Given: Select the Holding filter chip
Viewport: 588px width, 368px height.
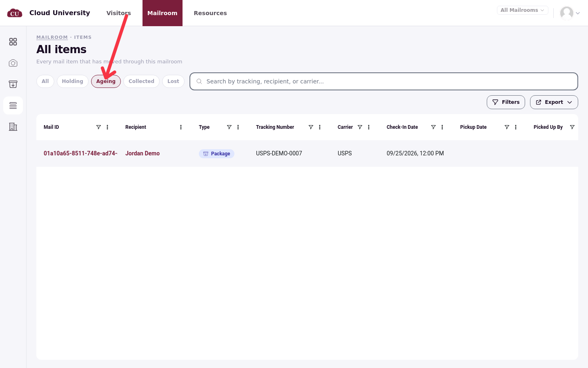Looking at the screenshot, I should tap(73, 81).
